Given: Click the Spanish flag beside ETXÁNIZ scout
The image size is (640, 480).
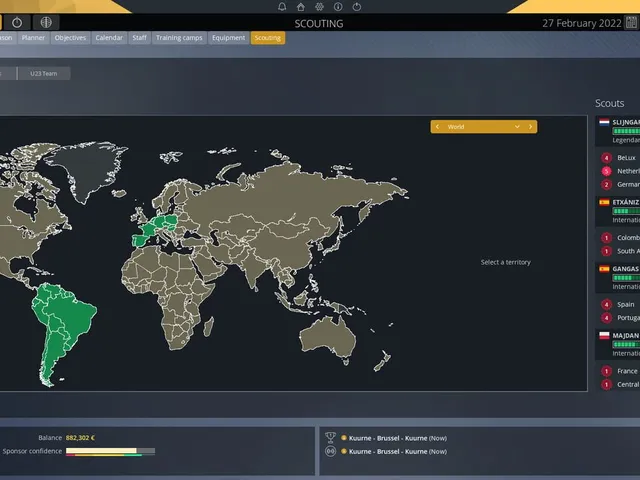Looking at the screenshot, I should pos(604,202).
